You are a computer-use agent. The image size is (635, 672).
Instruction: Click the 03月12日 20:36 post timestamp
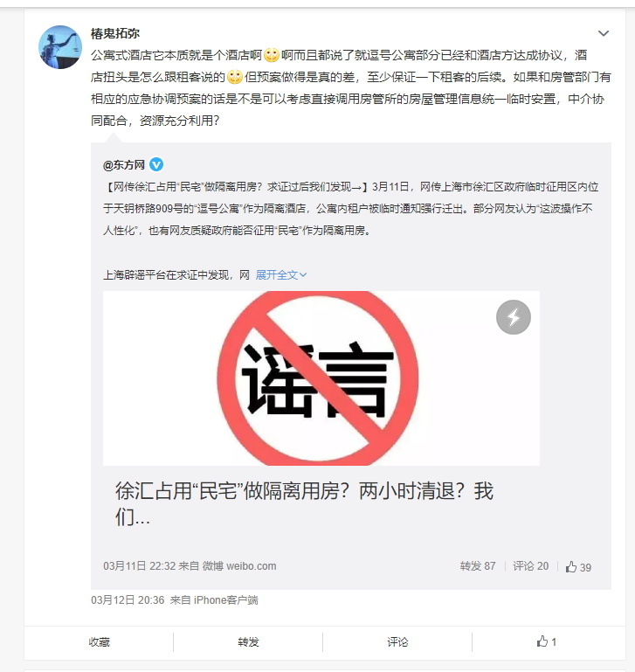(x=128, y=600)
